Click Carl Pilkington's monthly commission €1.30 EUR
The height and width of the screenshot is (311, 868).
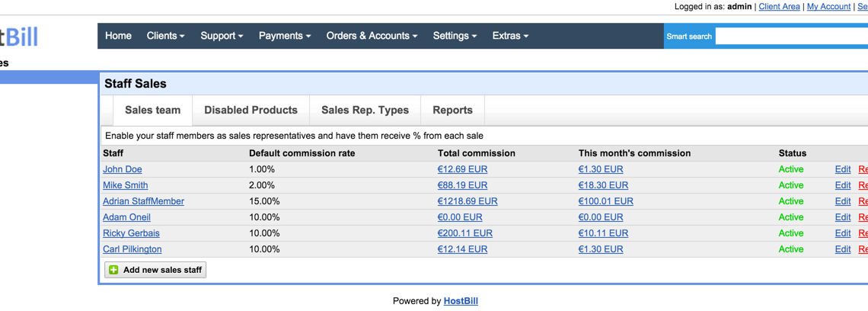pos(601,249)
